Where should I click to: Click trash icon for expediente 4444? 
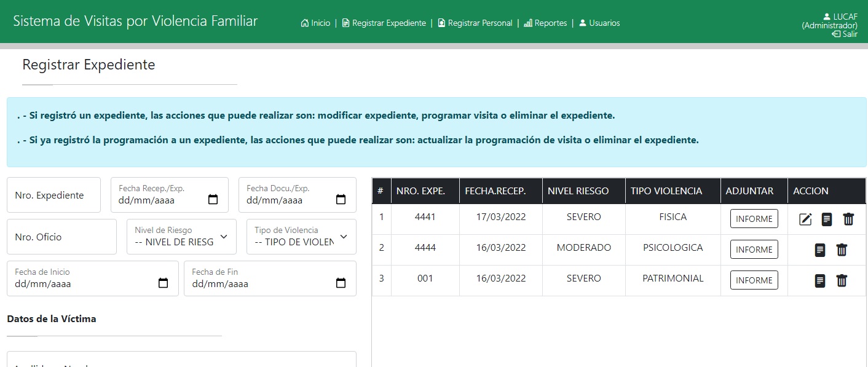tap(842, 250)
